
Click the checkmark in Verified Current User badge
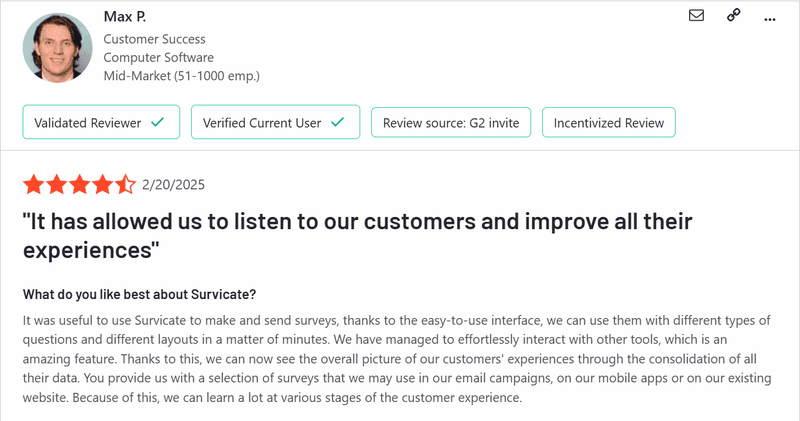click(x=337, y=123)
